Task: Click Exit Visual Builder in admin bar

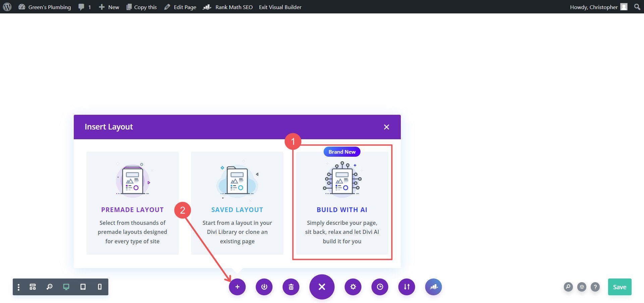Action: (x=280, y=7)
